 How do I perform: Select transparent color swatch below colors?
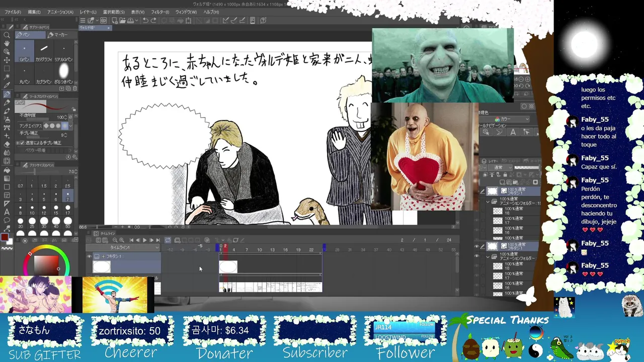pos(7,248)
